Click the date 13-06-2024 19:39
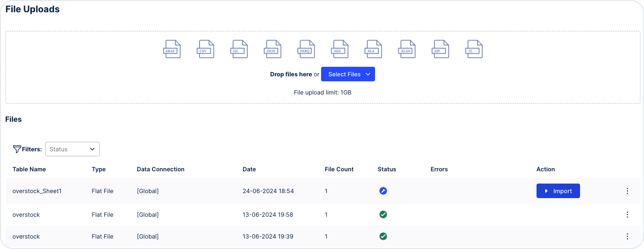The width and height of the screenshot is (644, 249). pyautogui.click(x=268, y=236)
